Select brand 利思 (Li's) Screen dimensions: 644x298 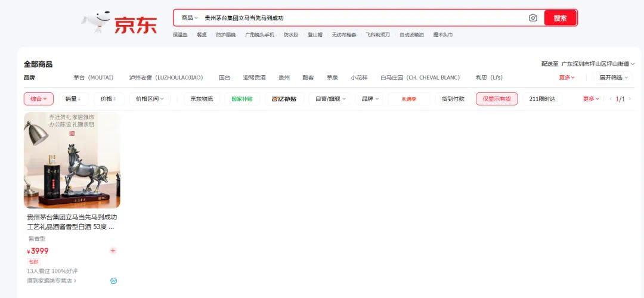[x=489, y=77]
